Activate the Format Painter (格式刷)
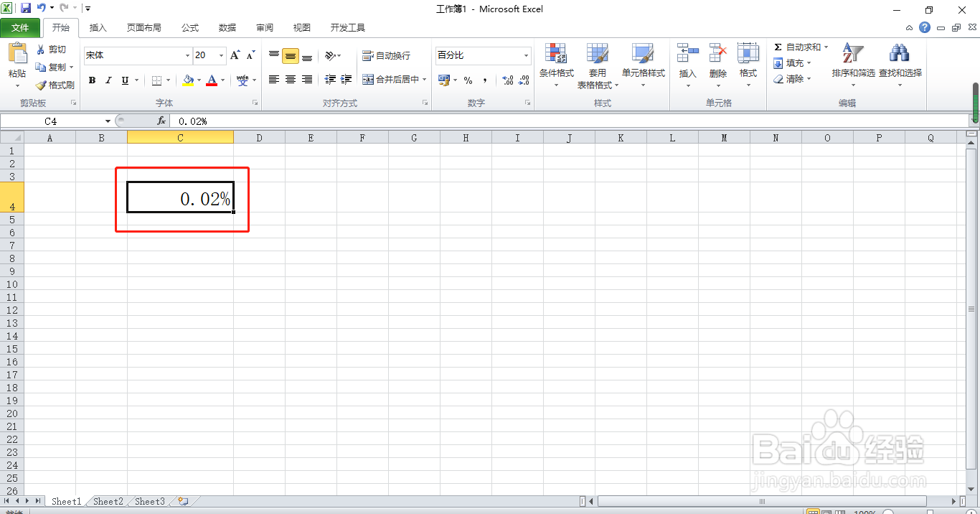The height and width of the screenshot is (514, 980). click(55, 85)
